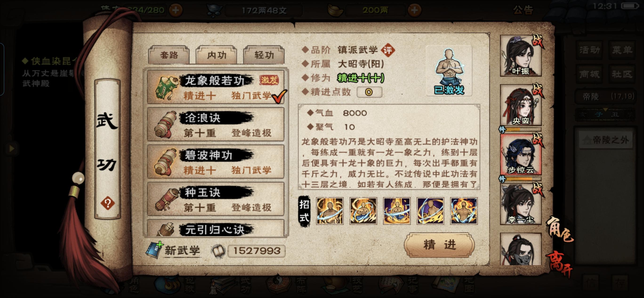Select the first skill move icon
644x298 pixels.
click(x=330, y=211)
